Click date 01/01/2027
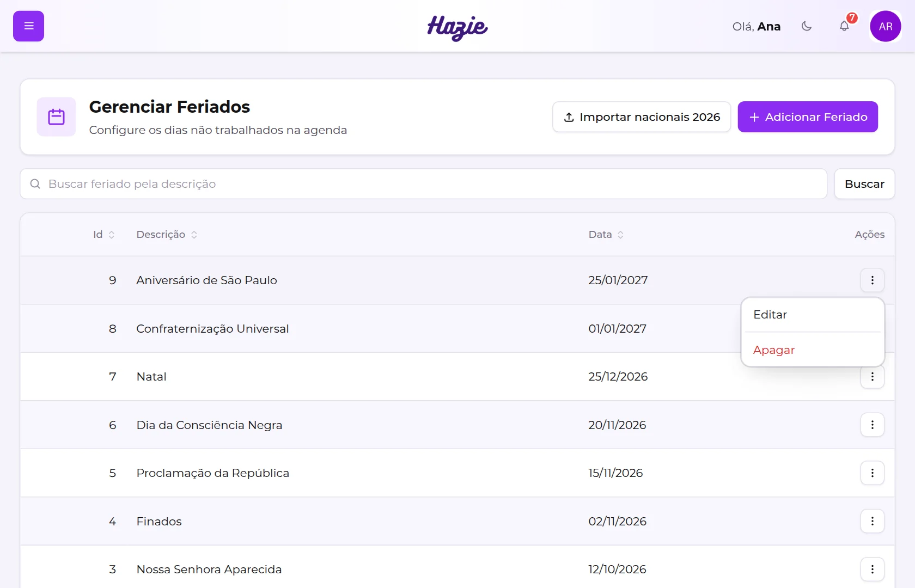The height and width of the screenshot is (588, 915). [x=617, y=329]
